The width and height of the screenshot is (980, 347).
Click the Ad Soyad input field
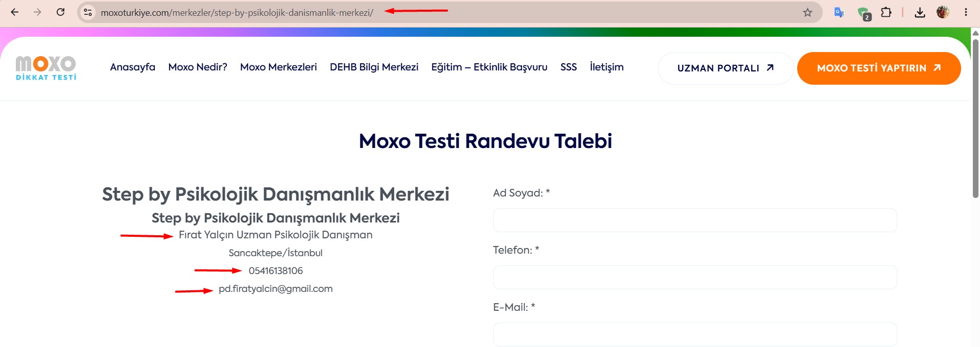point(695,220)
